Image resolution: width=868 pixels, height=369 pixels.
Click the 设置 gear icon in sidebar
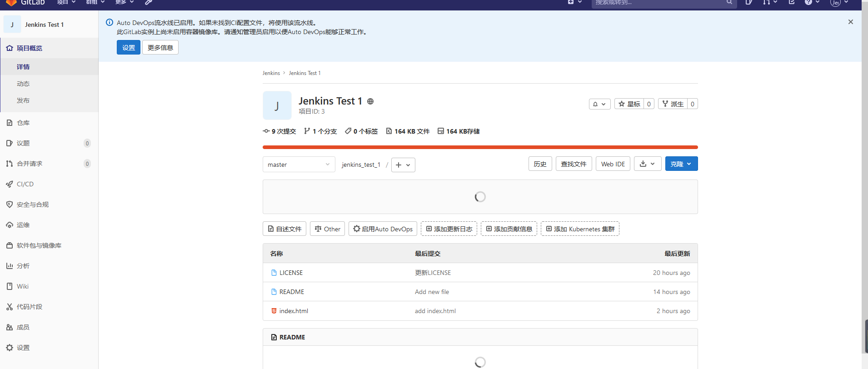click(x=10, y=348)
